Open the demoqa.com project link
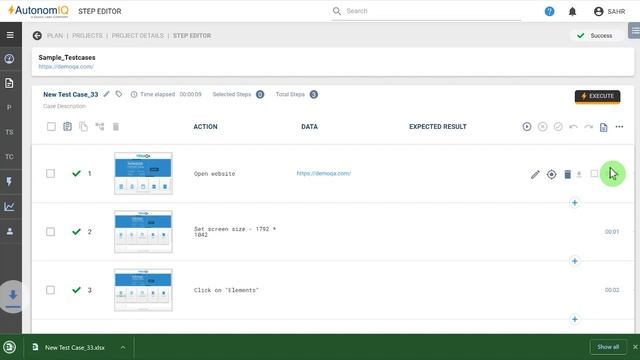This screenshot has width=640, height=360. pos(66,67)
